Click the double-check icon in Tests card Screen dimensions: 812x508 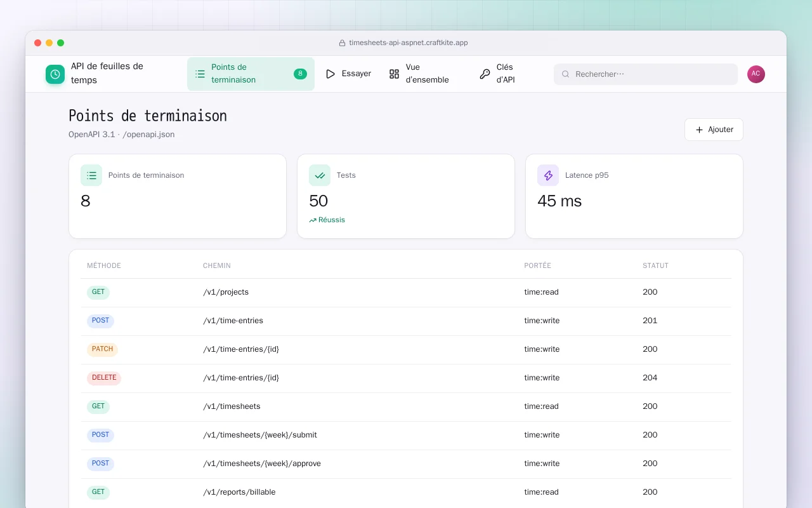pyautogui.click(x=320, y=175)
